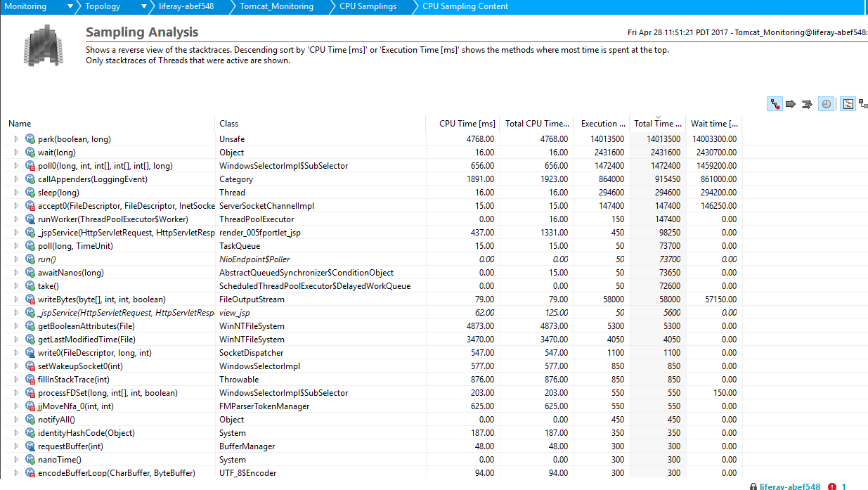This screenshot has height=490, width=868.
Task: Select the FMParserTokenManager class cell
Action: click(264, 406)
